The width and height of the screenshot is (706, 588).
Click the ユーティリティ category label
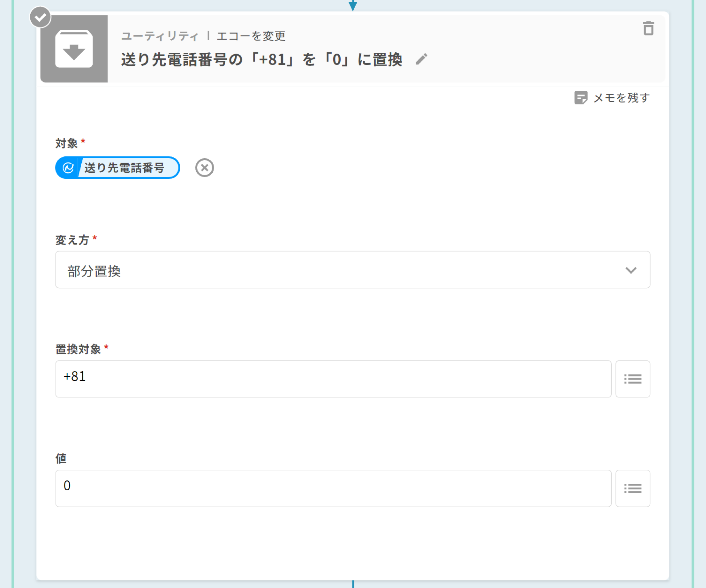point(160,36)
